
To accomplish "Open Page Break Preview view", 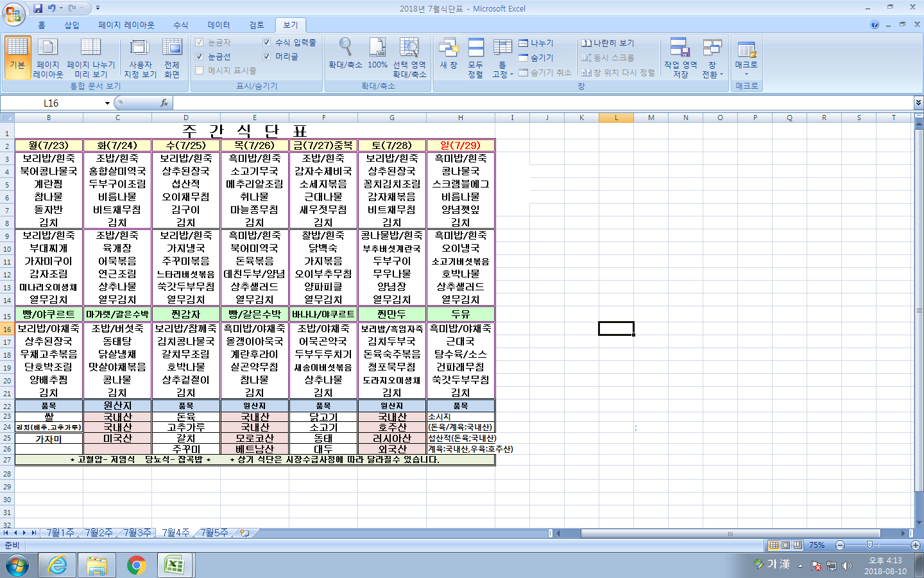I will [90, 58].
